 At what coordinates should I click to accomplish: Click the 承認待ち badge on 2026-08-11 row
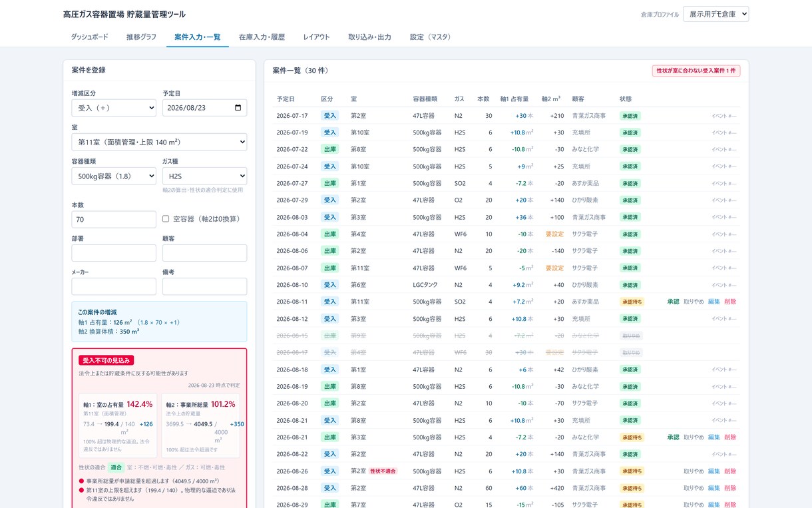(632, 302)
